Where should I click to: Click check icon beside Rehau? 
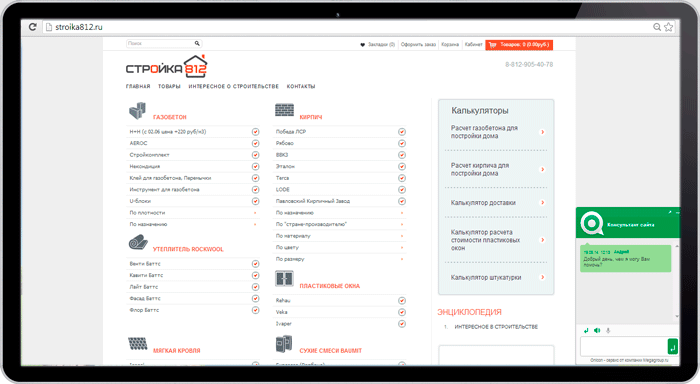tap(402, 301)
